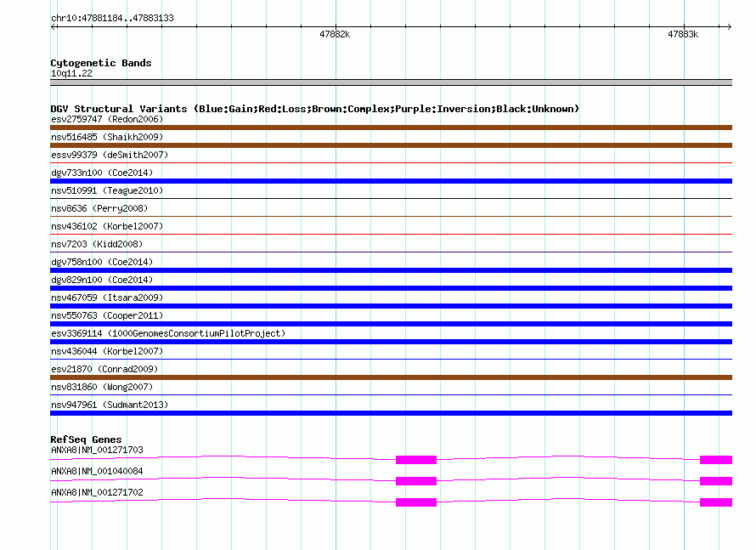Click the middle magenta exon of ANXA8|NM_001271703
Screen dimensions: 756x550
point(416,460)
